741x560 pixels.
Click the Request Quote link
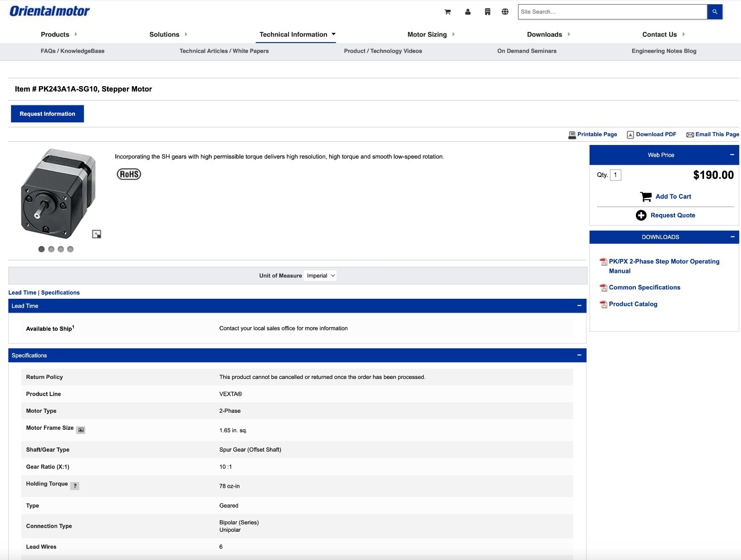click(x=673, y=215)
